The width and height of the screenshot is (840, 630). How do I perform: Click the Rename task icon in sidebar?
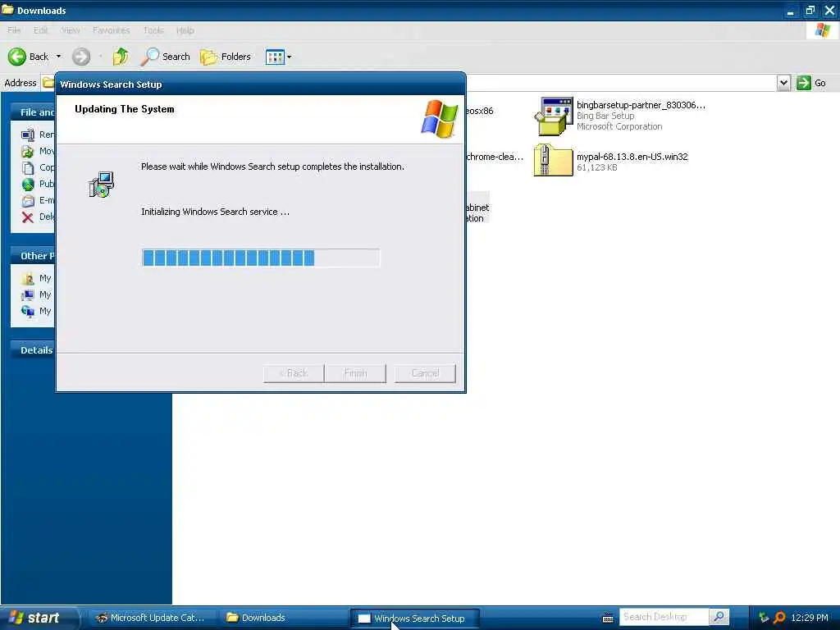pyautogui.click(x=28, y=135)
